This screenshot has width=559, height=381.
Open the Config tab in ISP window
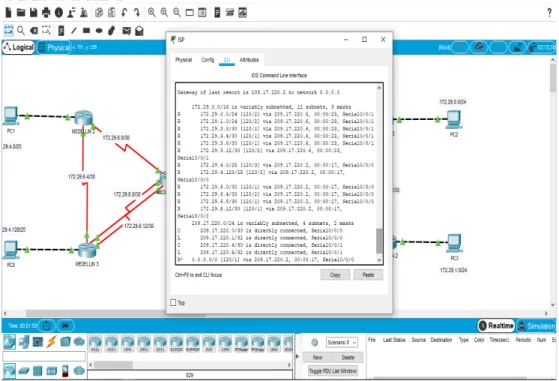coord(207,60)
